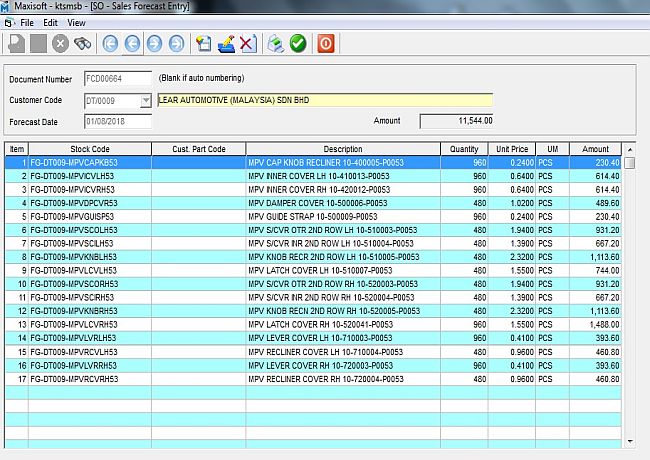Click the Forecast Date field

(118, 122)
